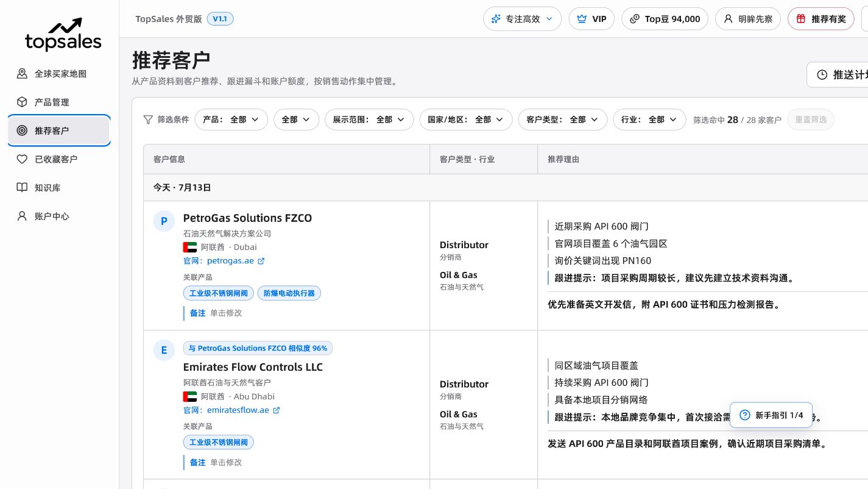Click the P avatar for PetroGas Solutions

click(x=164, y=221)
